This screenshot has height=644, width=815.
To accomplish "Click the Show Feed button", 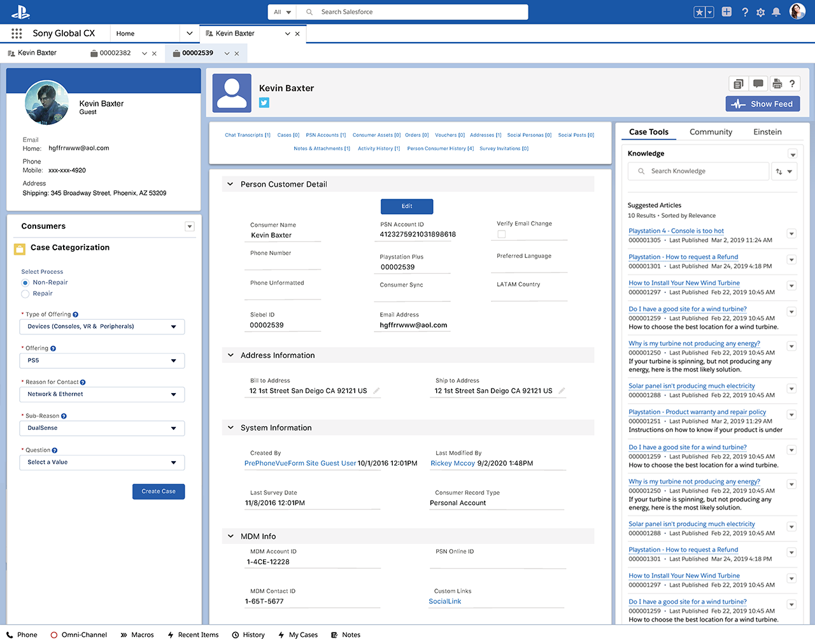I will [763, 104].
